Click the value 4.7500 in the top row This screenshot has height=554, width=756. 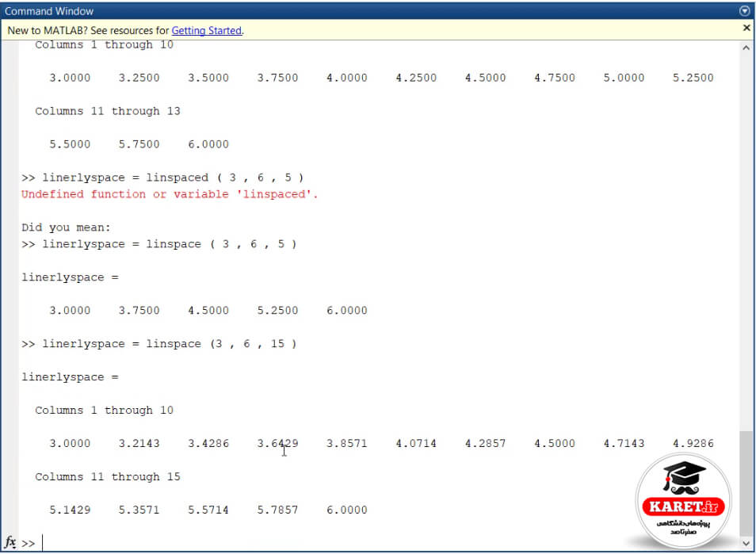point(555,78)
